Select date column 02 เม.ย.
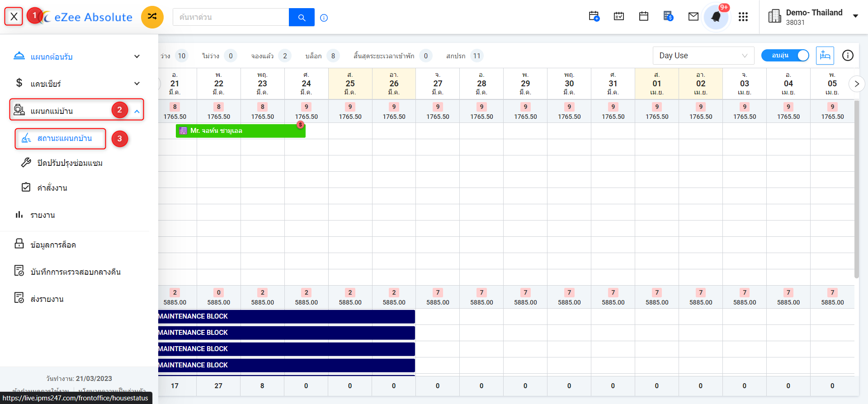Viewport: 868px width, 404px height. pos(701,84)
